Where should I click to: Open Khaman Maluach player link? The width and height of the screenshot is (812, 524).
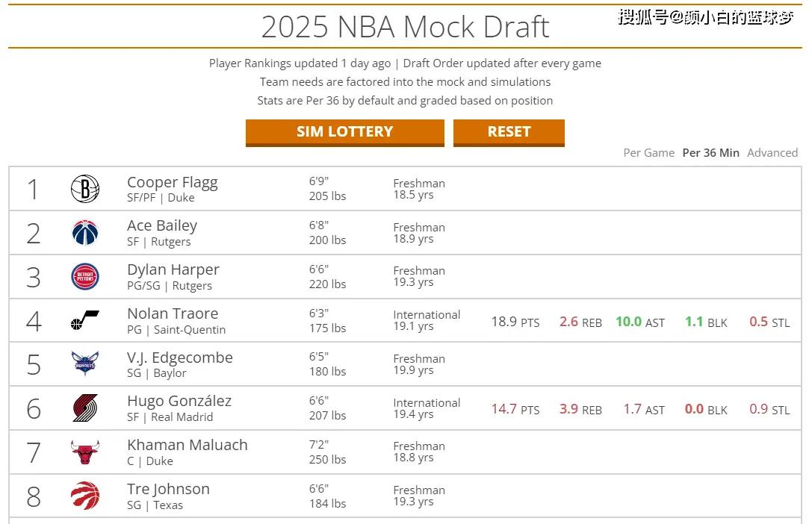[187, 445]
